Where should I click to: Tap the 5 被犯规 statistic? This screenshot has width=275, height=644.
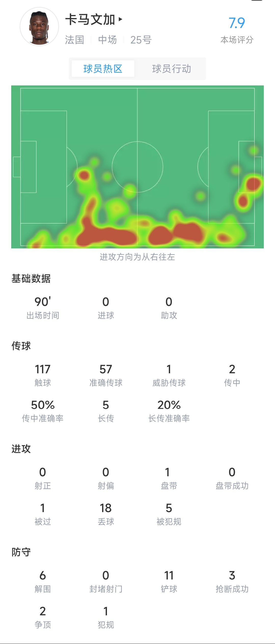point(169,514)
